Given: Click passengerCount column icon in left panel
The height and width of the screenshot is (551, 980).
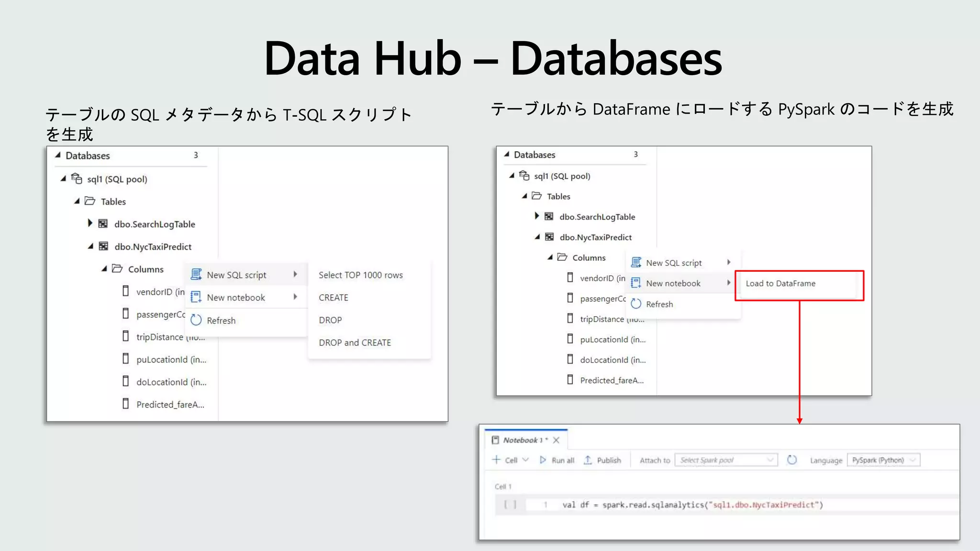Looking at the screenshot, I should tap(125, 313).
